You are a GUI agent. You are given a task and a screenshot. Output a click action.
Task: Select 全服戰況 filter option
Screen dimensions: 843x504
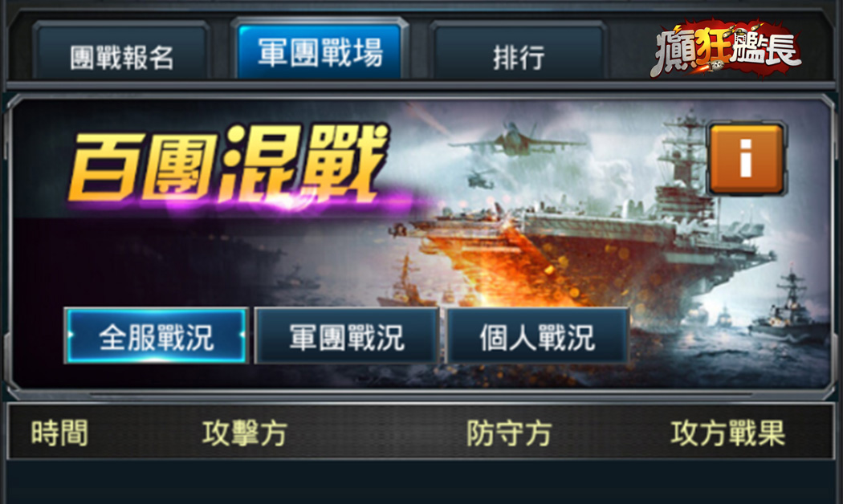tap(157, 335)
